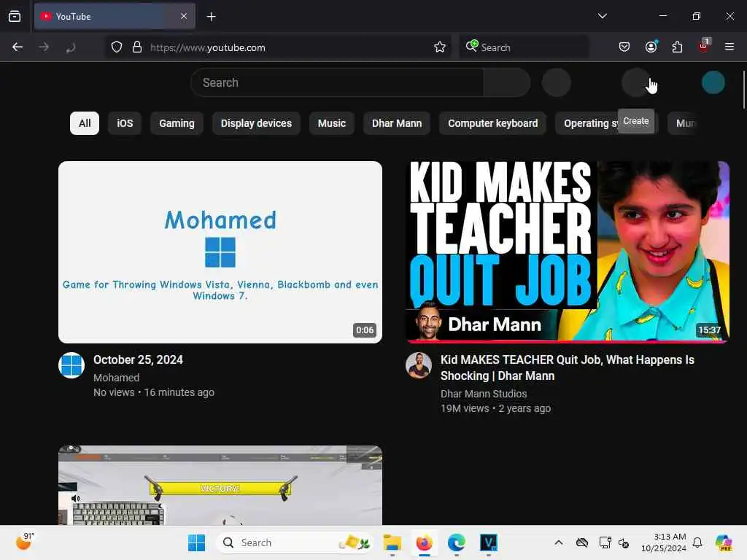Open the extensions puzzle icon
This screenshot has width=747, height=560.
(x=677, y=47)
